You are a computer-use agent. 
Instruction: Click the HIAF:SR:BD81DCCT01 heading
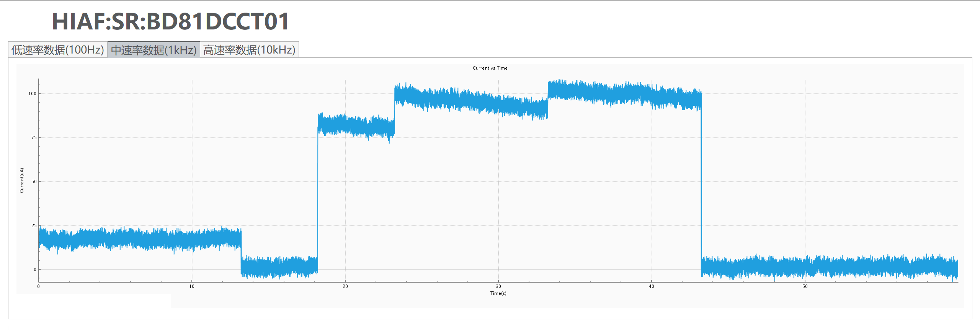coord(170,21)
